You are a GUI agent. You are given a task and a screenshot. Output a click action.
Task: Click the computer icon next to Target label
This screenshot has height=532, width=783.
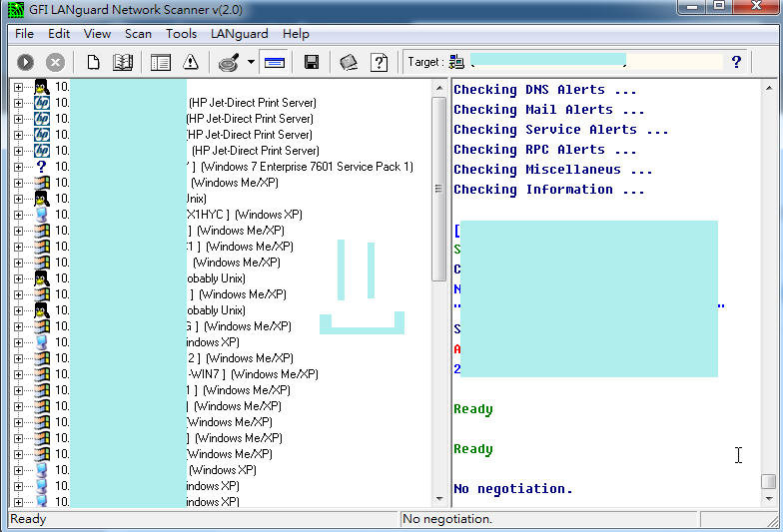pos(456,62)
